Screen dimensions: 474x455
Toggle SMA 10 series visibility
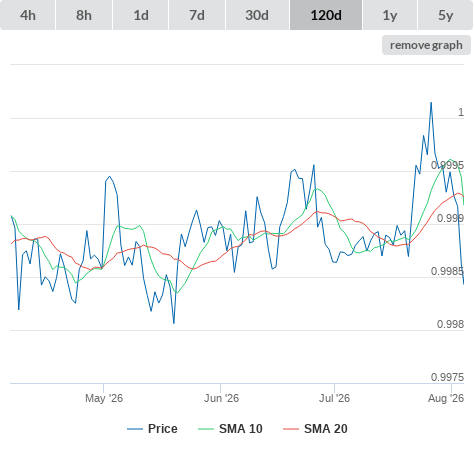pos(241,429)
